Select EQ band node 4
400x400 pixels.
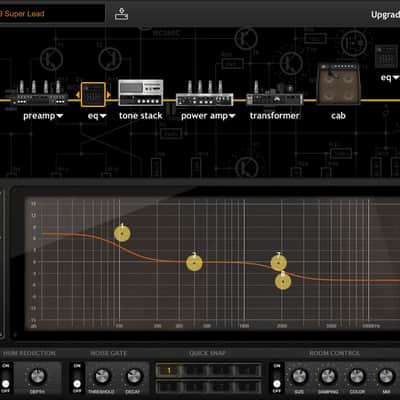283,282
